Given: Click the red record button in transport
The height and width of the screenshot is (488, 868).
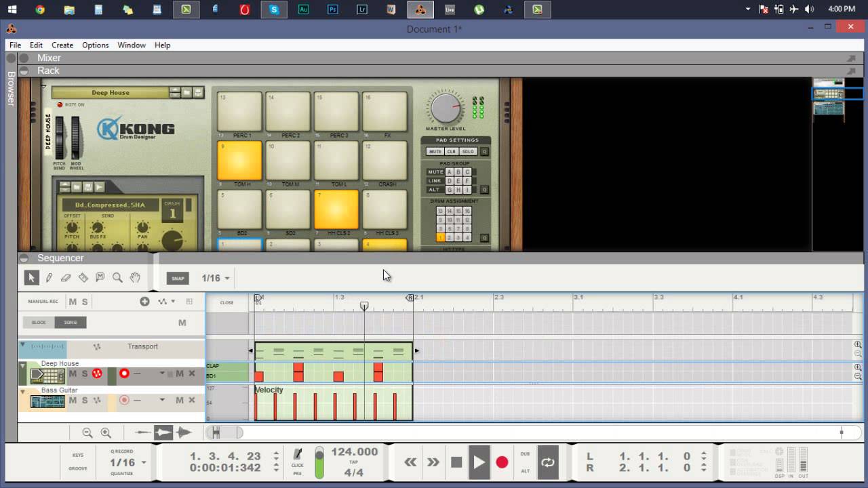Looking at the screenshot, I should [x=502, y=462].
